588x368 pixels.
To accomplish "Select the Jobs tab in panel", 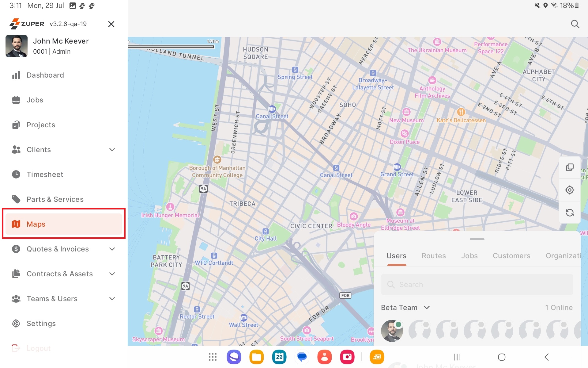I will (x=469, y=256).
